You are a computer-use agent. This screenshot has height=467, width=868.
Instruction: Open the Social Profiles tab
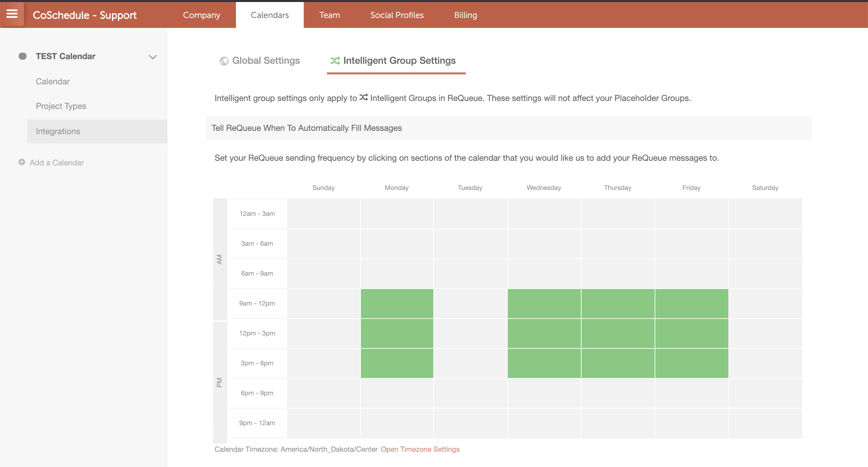coord(397,15)
